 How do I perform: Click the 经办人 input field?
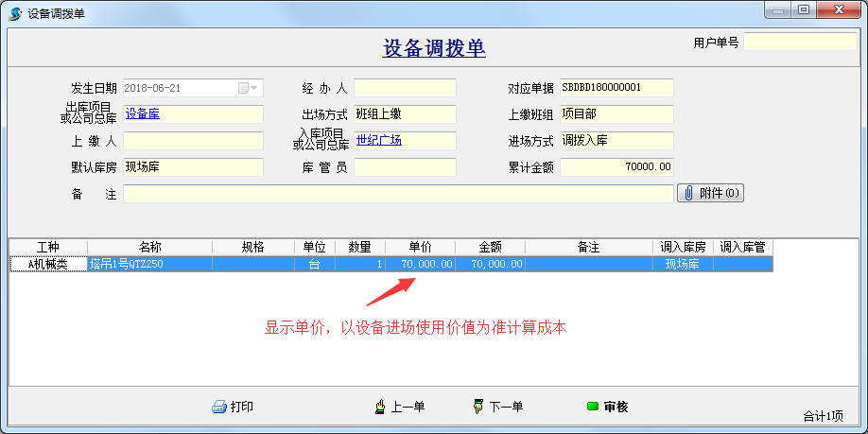[405, 88]
